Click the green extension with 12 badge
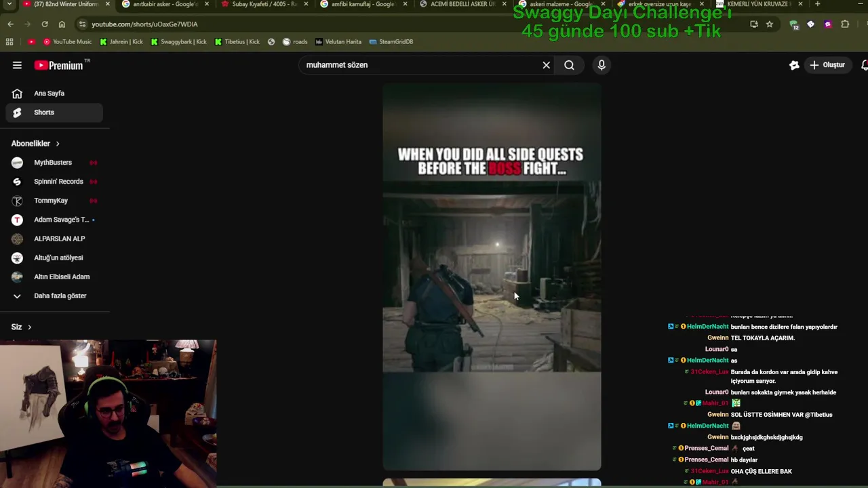Viewport: 868px width, 488px height. [x=794, y=24]
